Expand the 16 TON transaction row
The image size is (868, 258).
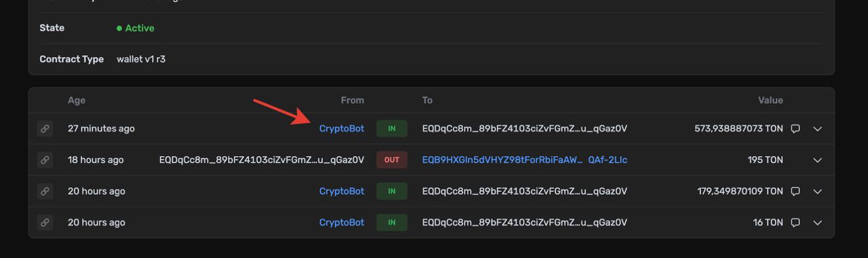tap(818, 223)
